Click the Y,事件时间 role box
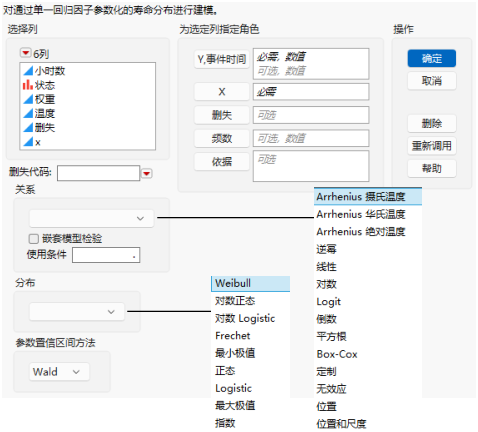The image size is (478, 432). tap(311, 64)
